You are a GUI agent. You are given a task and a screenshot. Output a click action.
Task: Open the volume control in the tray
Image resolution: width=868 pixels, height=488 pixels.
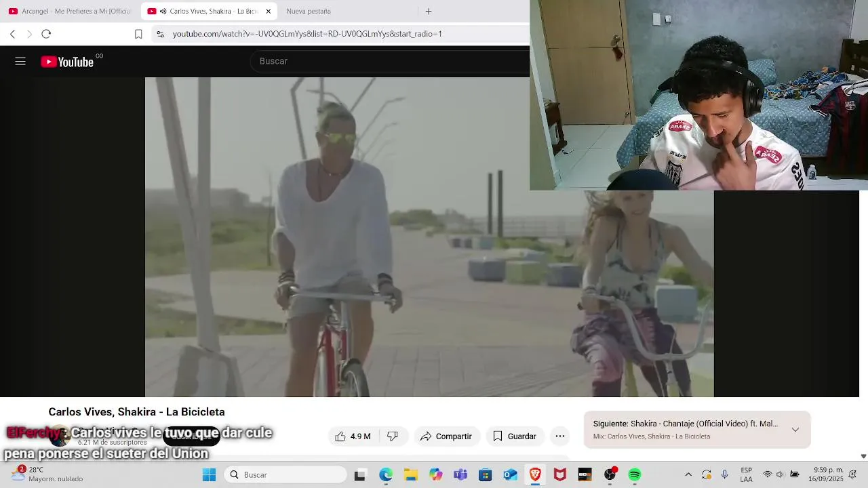pos(780,475)
